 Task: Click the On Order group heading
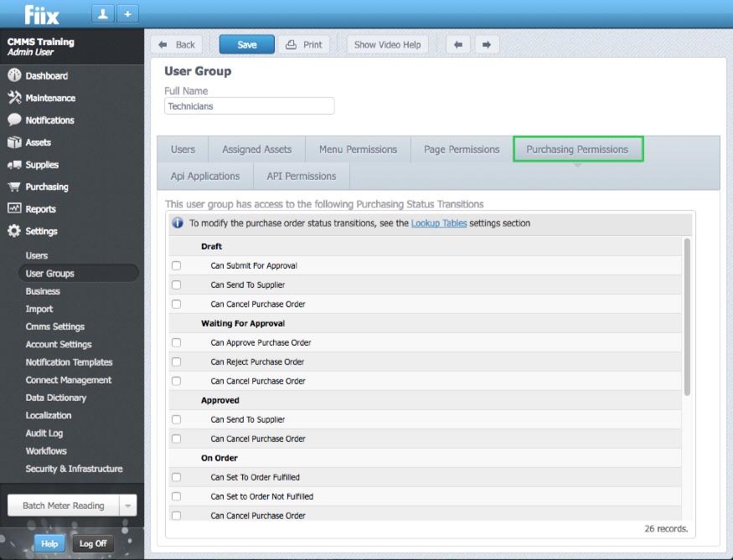219,458
